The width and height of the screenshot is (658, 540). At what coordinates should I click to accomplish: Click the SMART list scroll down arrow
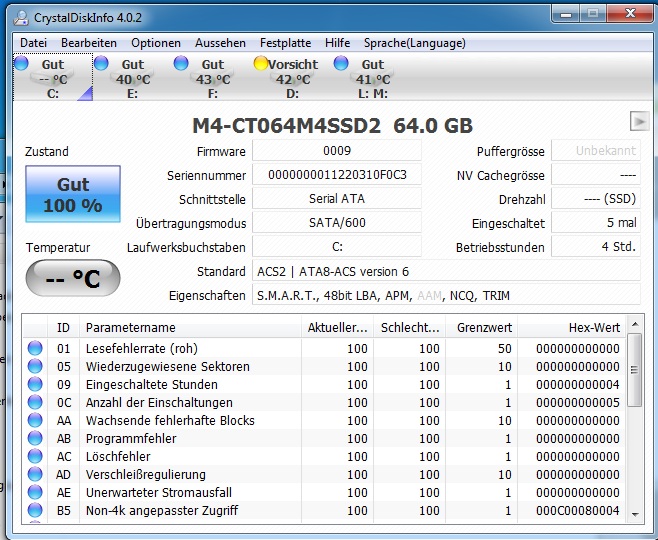635,515
